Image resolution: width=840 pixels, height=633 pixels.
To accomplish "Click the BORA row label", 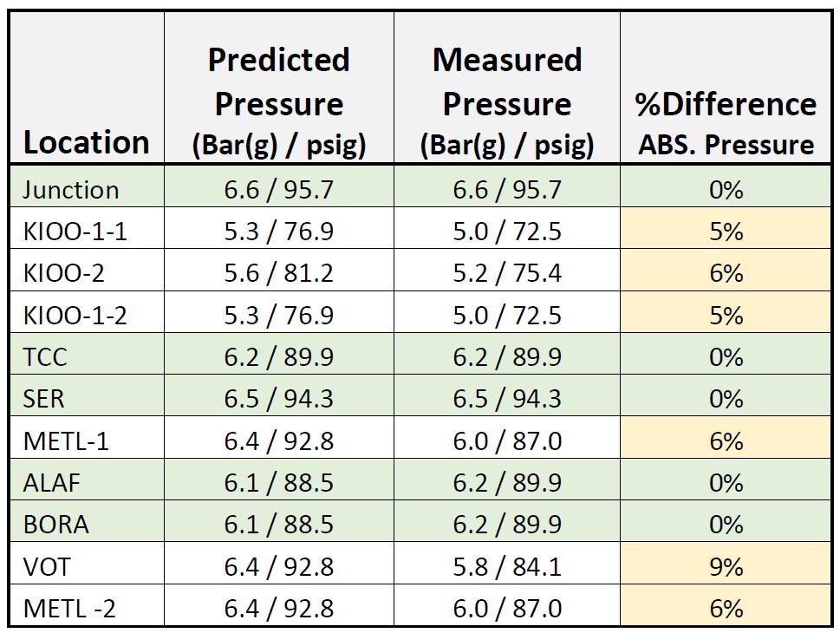I will coord(55,525).
